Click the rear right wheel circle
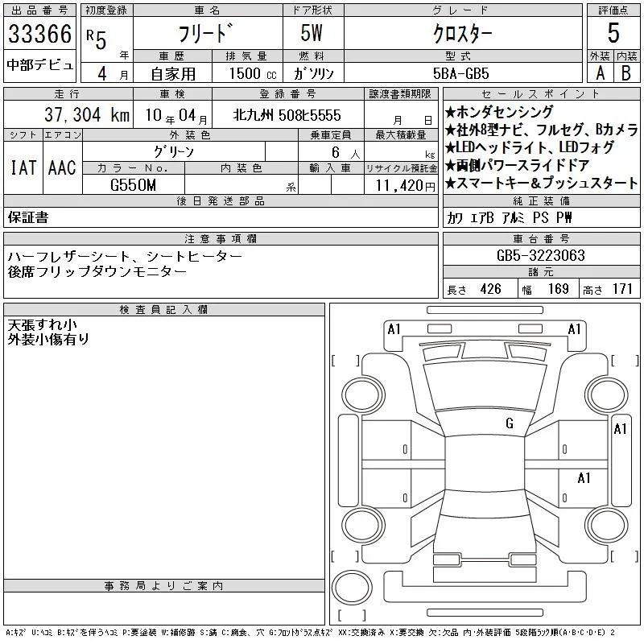This screenshot has height=644, width=644. (607, 525)
